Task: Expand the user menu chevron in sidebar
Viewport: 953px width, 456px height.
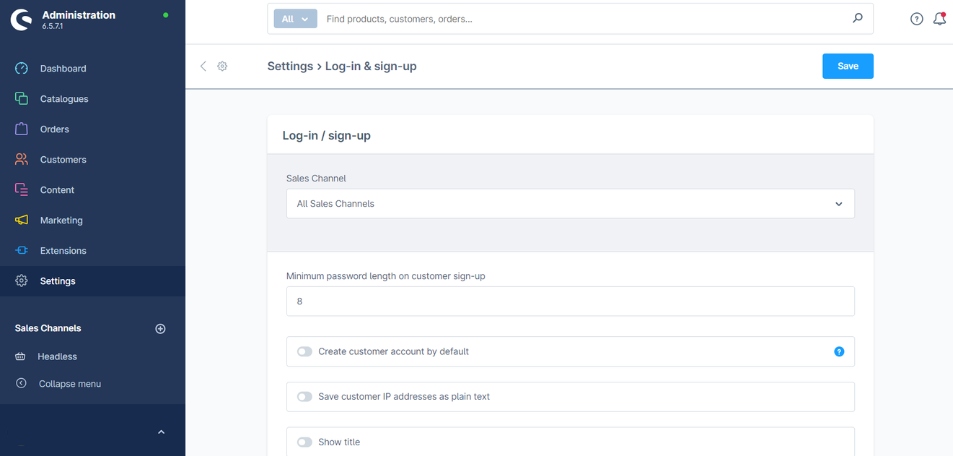Action: point(161,432)
